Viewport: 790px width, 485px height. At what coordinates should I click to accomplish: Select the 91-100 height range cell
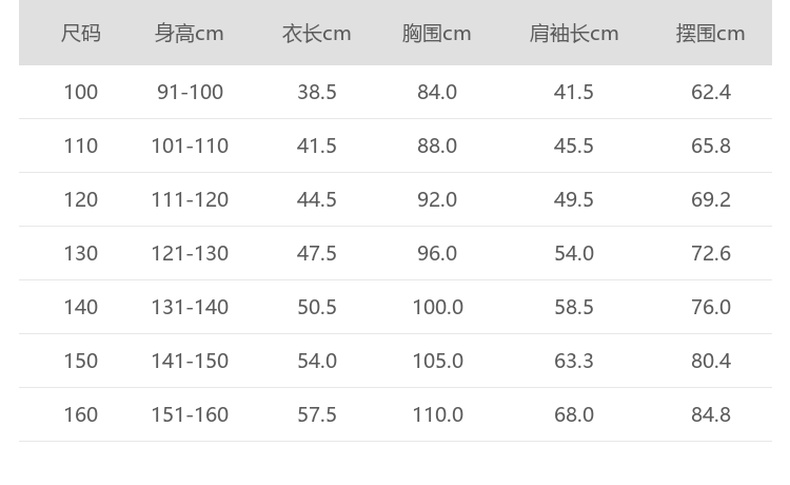(190, 92)
